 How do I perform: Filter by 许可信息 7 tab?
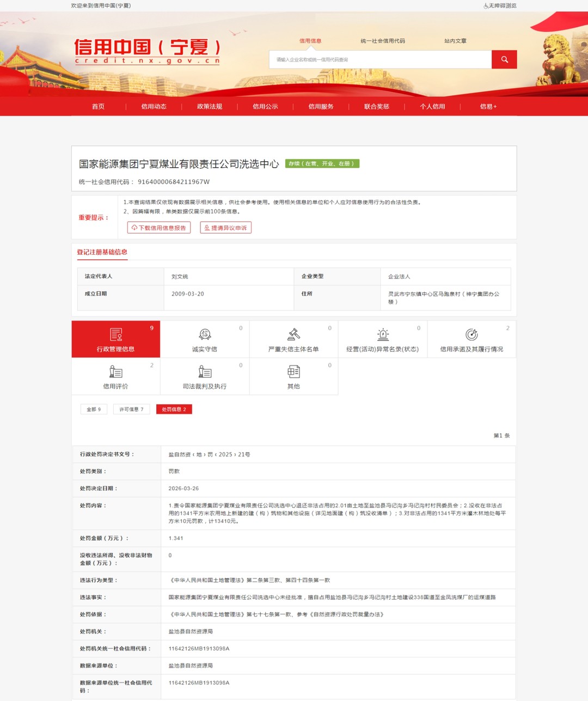[x=132, y=409]
